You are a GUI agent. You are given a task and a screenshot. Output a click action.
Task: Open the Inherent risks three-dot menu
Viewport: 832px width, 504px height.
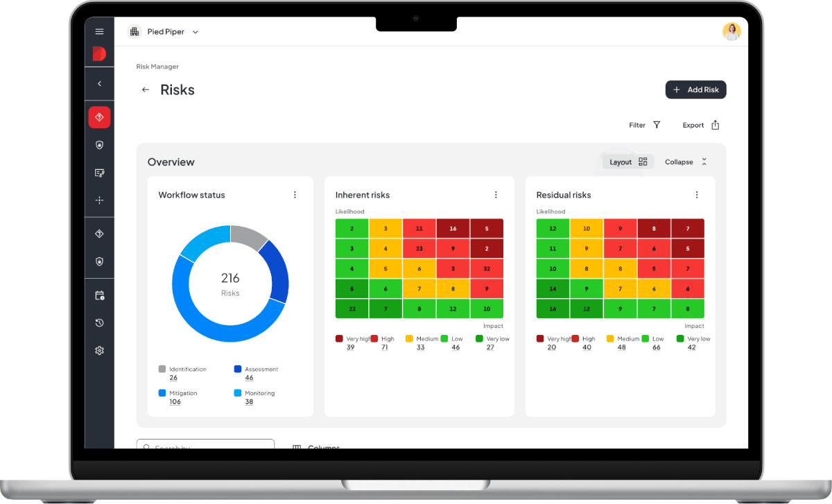click(496, 195)
